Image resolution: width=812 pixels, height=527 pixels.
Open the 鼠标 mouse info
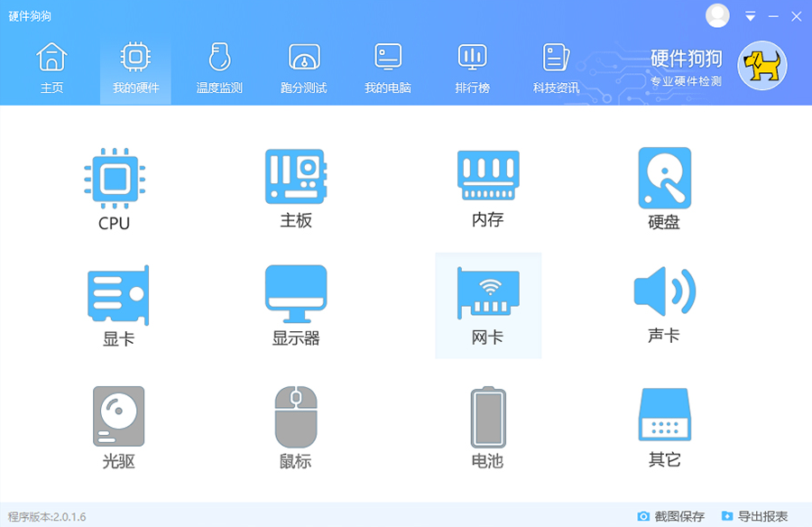tap(296, 427)
